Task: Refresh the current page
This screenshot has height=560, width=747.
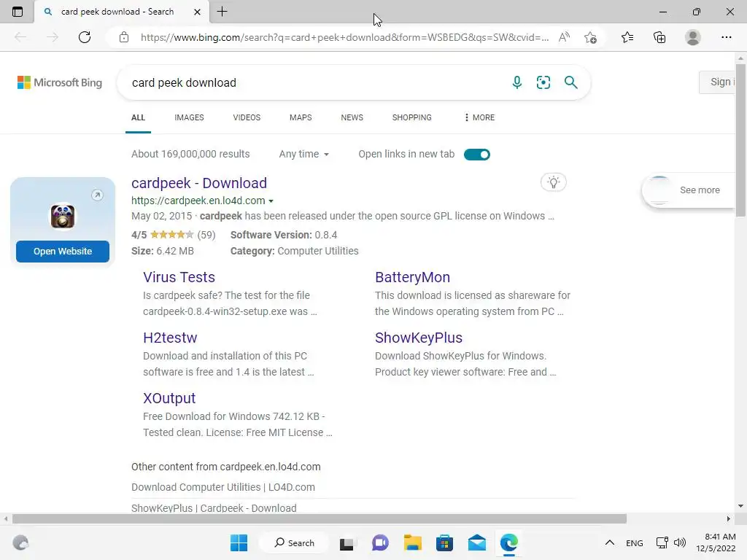Action: coord(85,37)
